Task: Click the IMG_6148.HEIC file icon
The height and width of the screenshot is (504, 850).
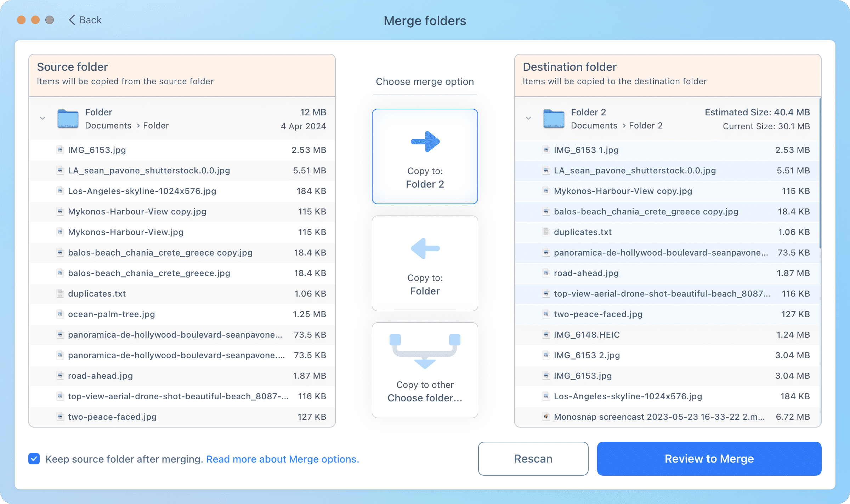Action: [545, 334]
